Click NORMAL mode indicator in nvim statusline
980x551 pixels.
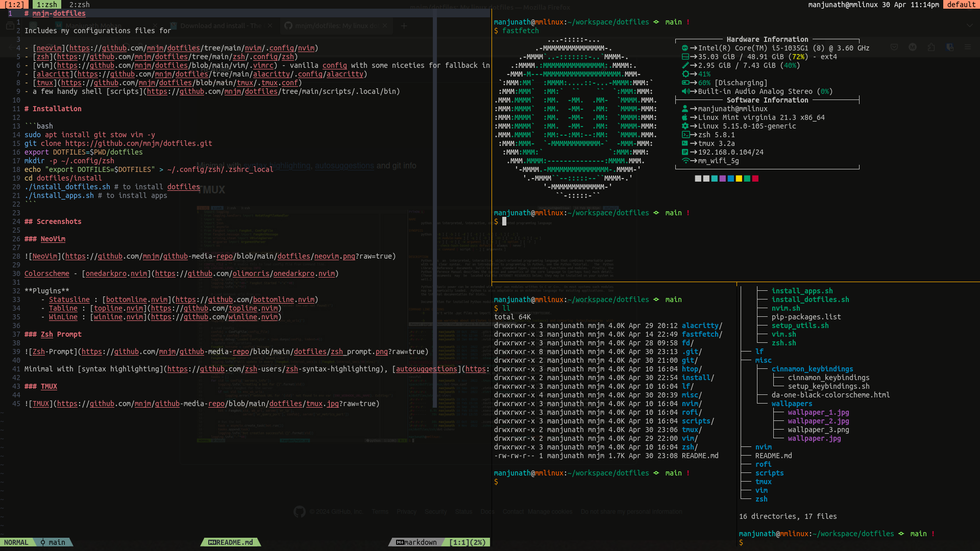point(16,542)
